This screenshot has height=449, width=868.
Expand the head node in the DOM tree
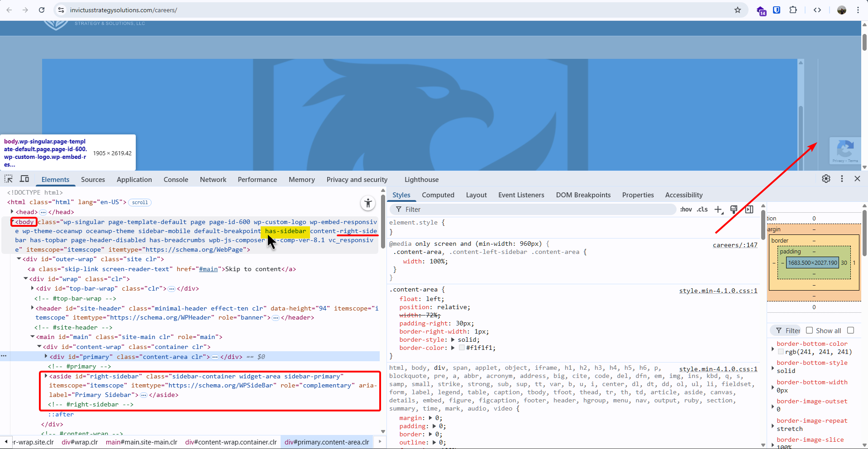(12, 211)
